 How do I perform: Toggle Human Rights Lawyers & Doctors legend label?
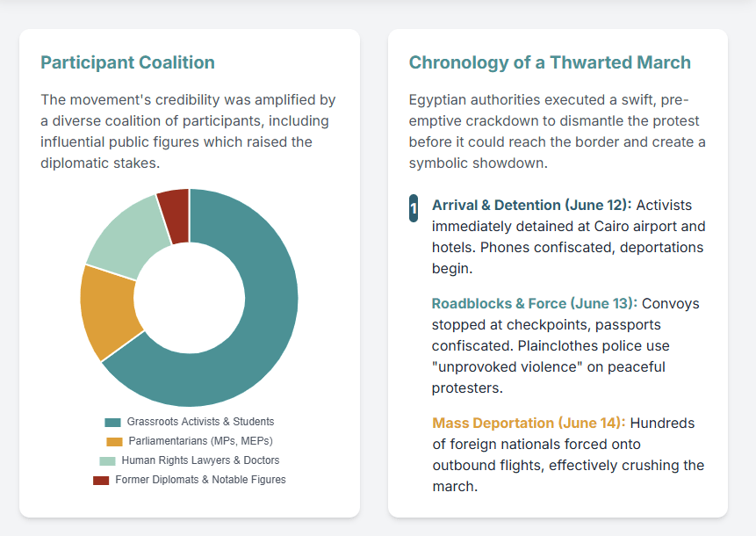tap(200, 460)
